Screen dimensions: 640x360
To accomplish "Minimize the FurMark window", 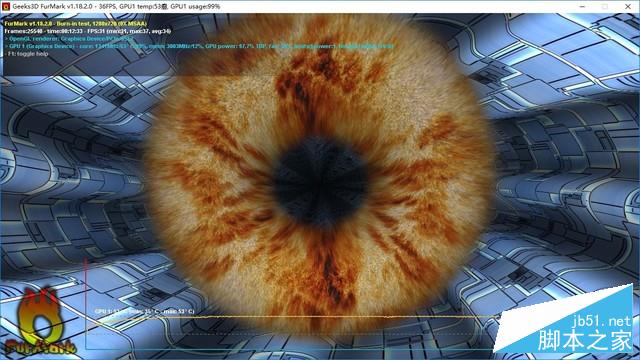I will tap(582, 7).
